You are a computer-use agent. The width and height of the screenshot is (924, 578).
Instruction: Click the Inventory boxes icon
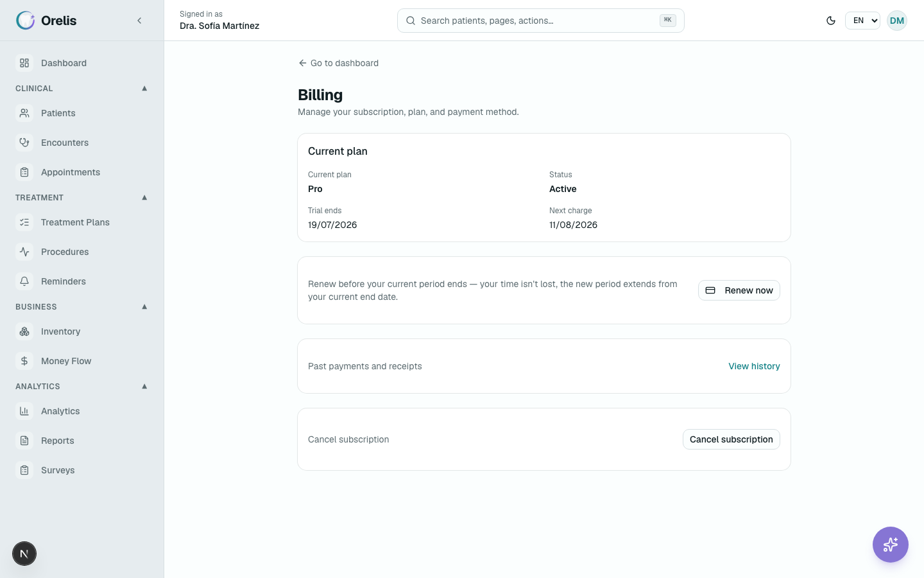pyautogui.click(x=24, y=331)
